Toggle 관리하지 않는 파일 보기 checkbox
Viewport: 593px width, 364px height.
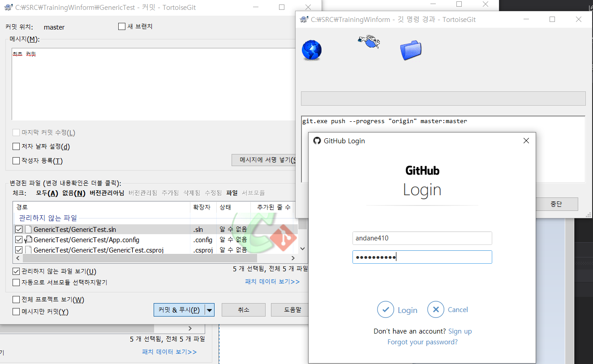click(x=16, y=271)
